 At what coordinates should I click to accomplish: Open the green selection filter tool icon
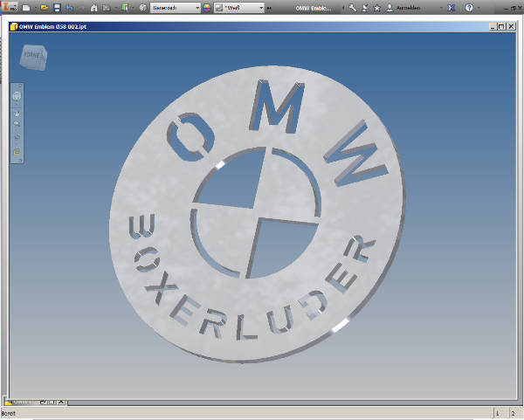pos(125,7)
